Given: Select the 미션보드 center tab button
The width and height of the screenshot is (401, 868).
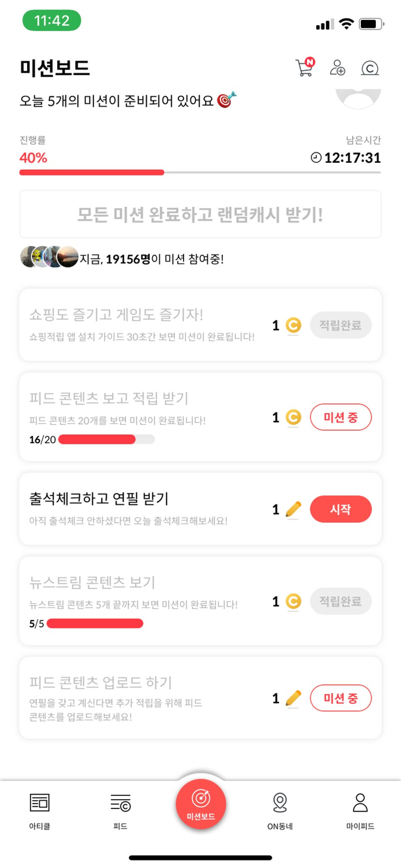Looking at the screenshot, I should [200, 804].
